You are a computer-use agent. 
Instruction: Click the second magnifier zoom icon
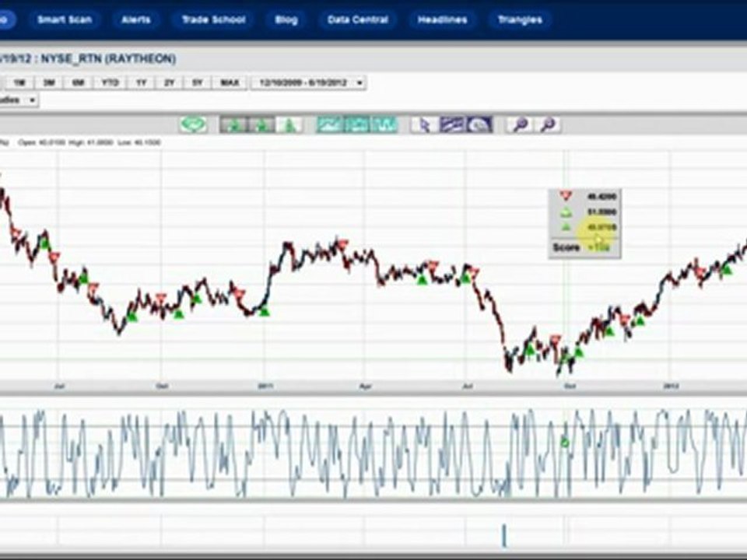[x=548, y=124]
